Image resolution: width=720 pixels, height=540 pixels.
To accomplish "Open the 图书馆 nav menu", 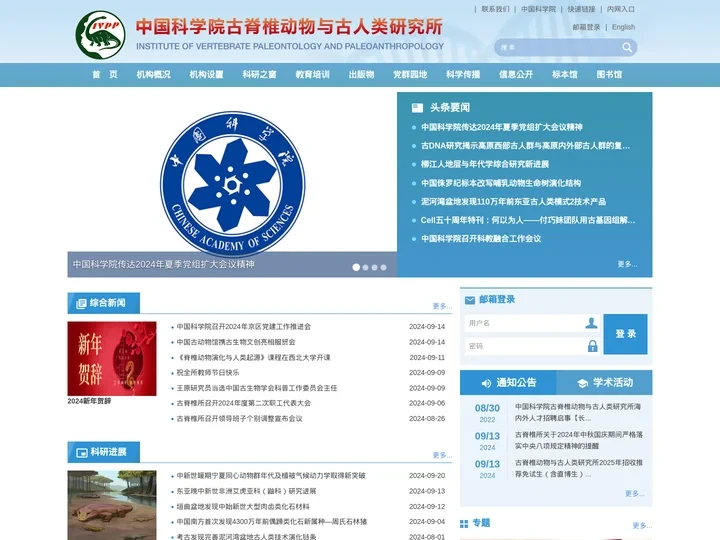I will coord(609,74).
